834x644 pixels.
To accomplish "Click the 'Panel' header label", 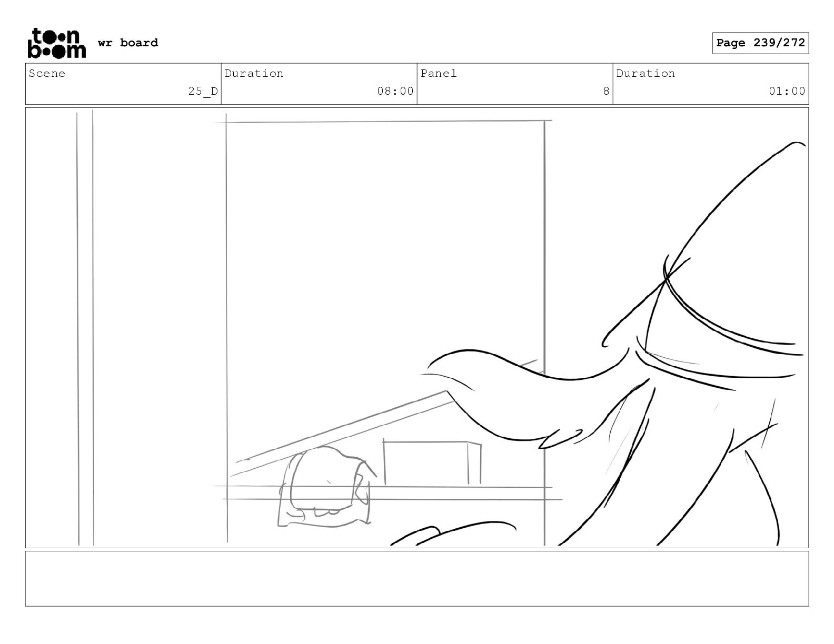I will pos(439,73).
